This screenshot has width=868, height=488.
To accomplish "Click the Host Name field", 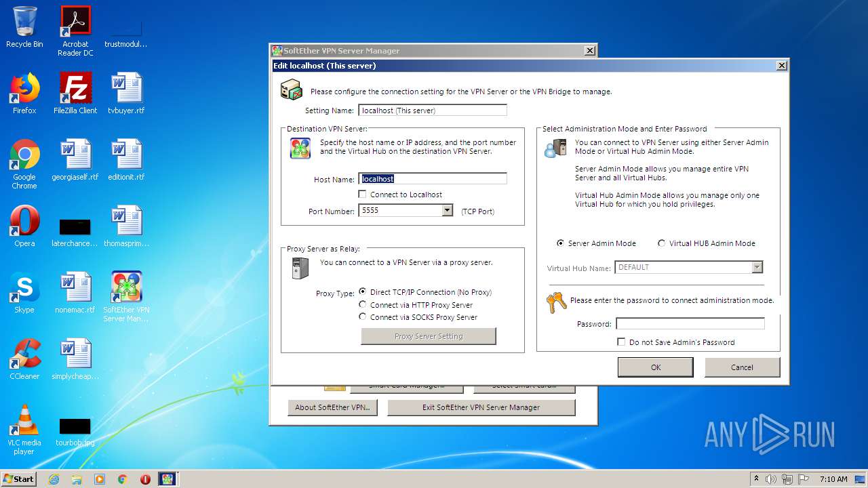I will 433,179.
